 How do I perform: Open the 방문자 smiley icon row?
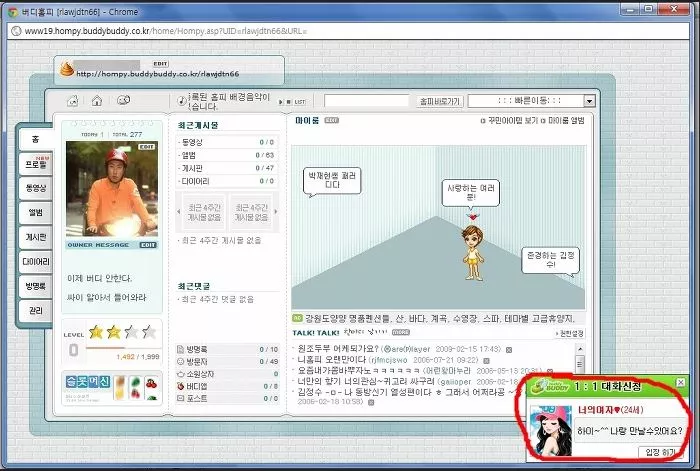click(x=227, y=361)
